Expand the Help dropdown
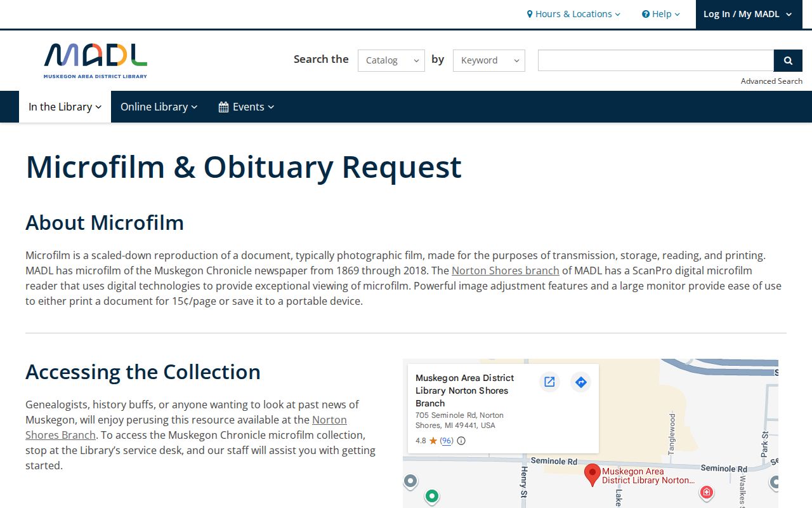Viewport: 812px width, 508px height. pyautogui.click(x=660, y=14)
